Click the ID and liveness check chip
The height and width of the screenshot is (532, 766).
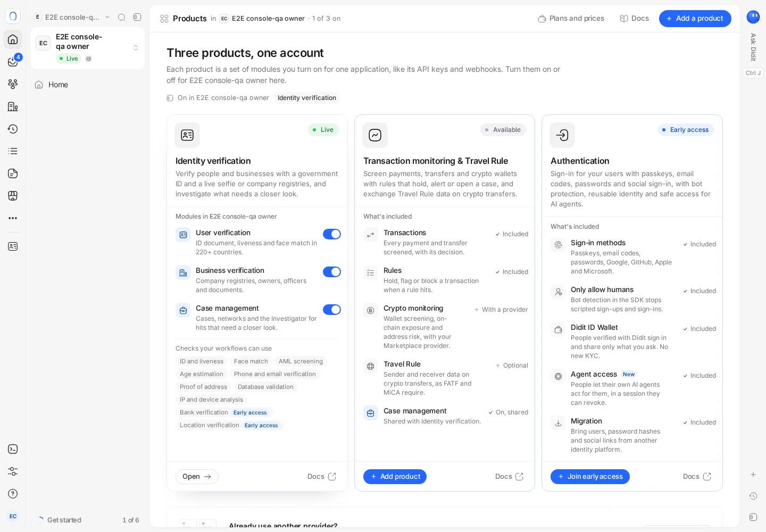pyautogui.click(x=202, y=361)
